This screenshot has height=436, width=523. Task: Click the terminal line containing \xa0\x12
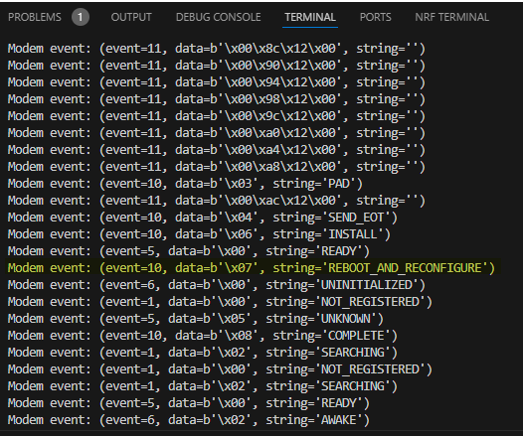217,133
